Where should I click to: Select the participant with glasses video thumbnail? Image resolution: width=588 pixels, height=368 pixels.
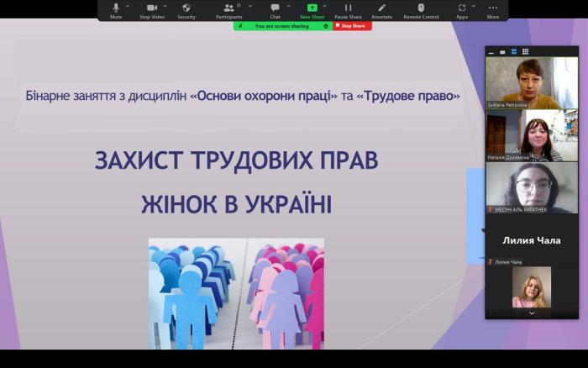[x=532, y=188]
